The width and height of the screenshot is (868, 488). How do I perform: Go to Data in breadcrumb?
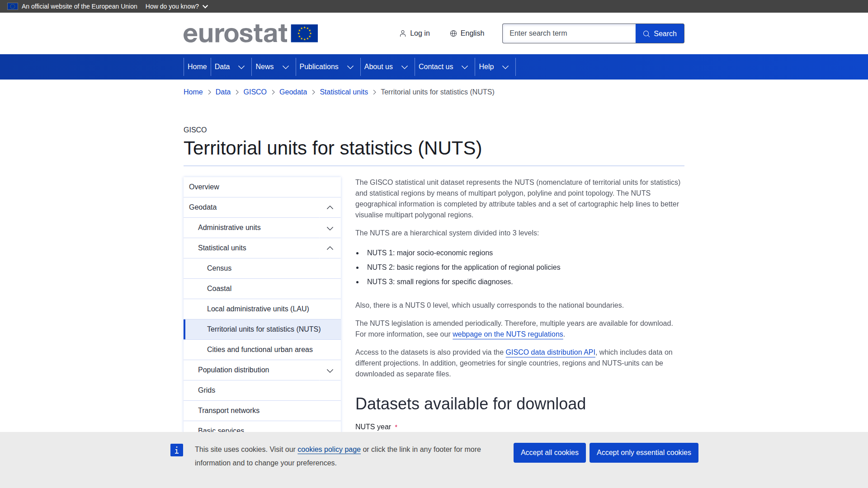coord(223,92)
